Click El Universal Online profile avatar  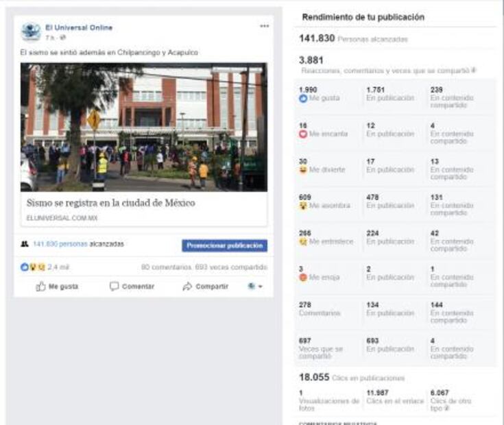pyautogui.click(x=31, y=32)
